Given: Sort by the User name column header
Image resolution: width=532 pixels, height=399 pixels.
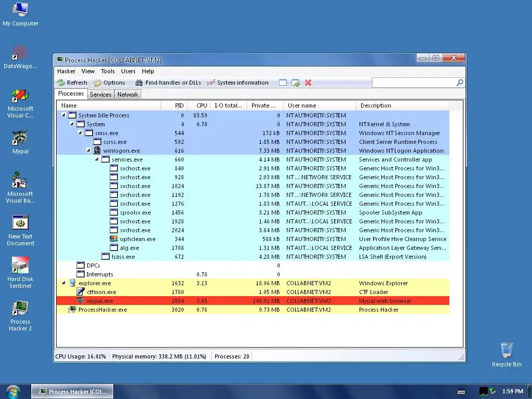Looking at the screenshot, I should pos(320,105).
